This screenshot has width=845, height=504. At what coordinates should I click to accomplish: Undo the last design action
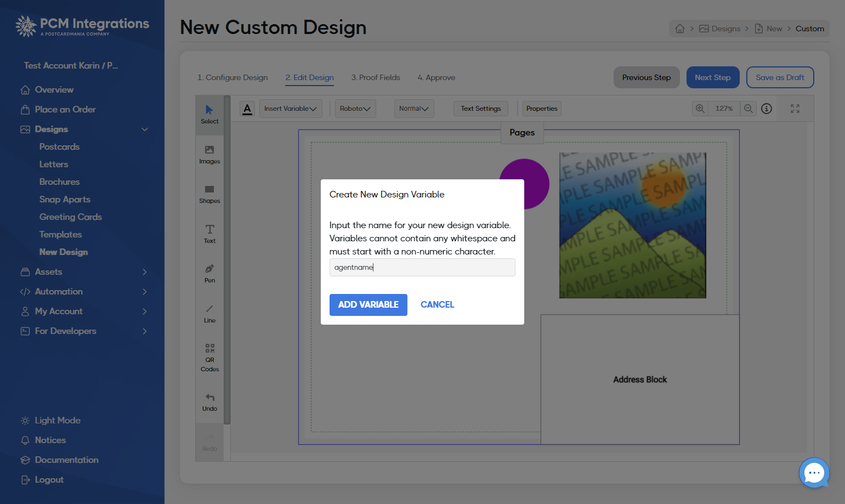pos(209,402)
